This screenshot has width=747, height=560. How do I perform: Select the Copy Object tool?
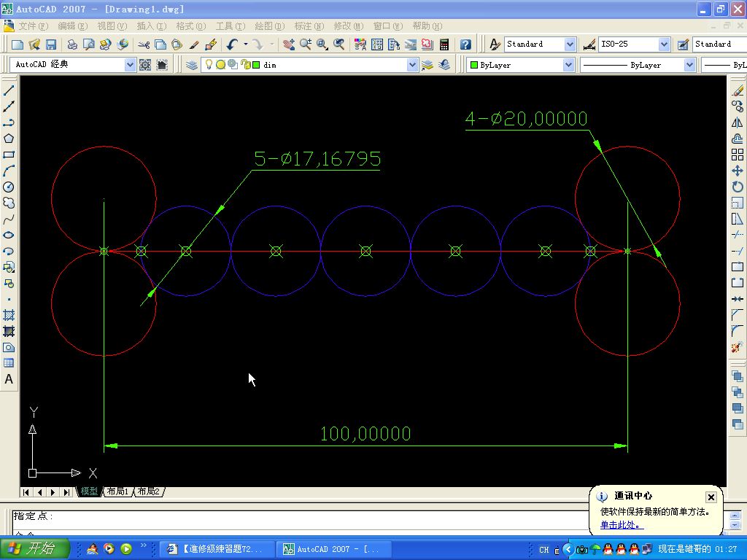tap(738, 106)
